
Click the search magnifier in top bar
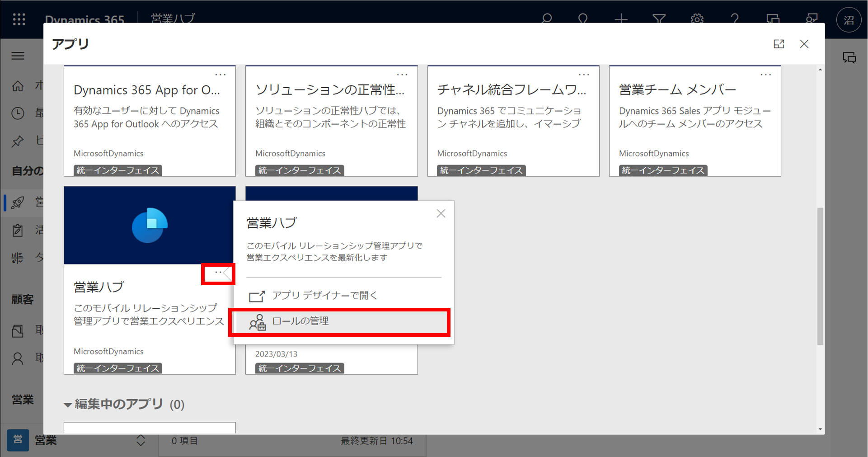(547, 19)
